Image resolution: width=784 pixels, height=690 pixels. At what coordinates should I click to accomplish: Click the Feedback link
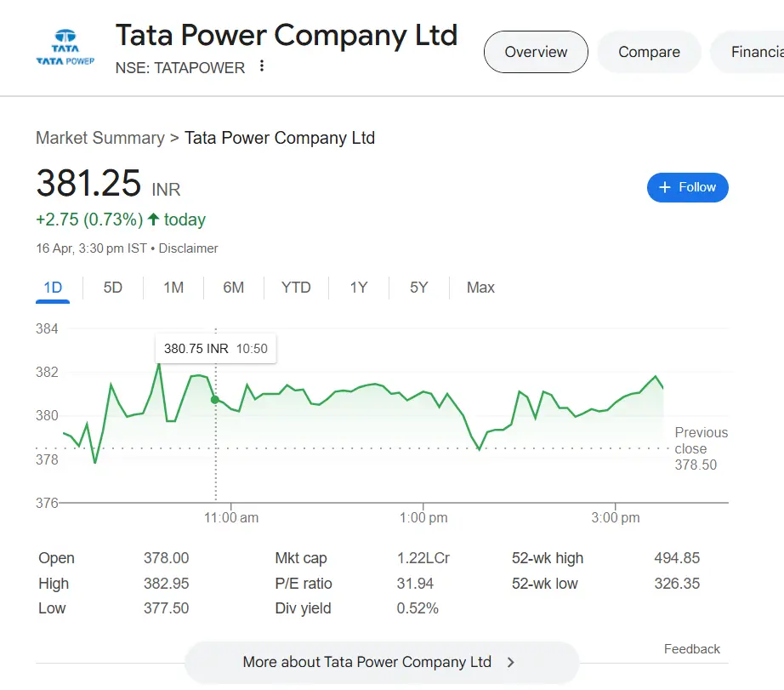click(x=691, y=649)
